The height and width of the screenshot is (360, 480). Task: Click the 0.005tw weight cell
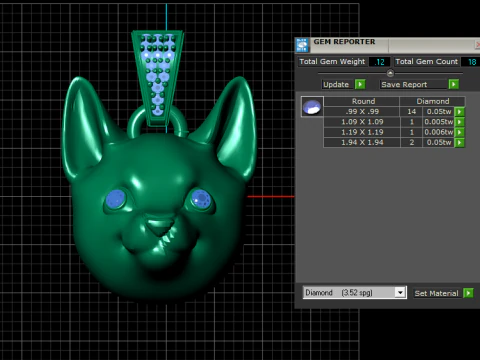coord(438,122)
